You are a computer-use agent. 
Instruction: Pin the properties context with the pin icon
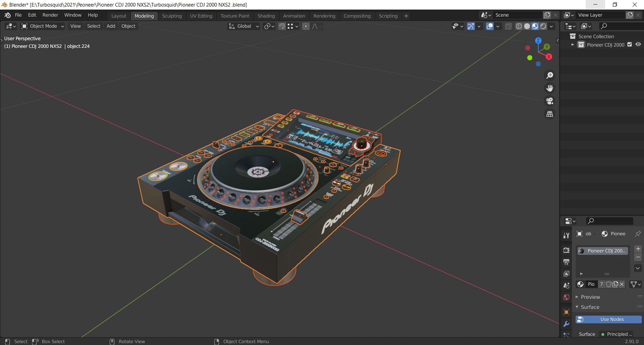point(638,234)
